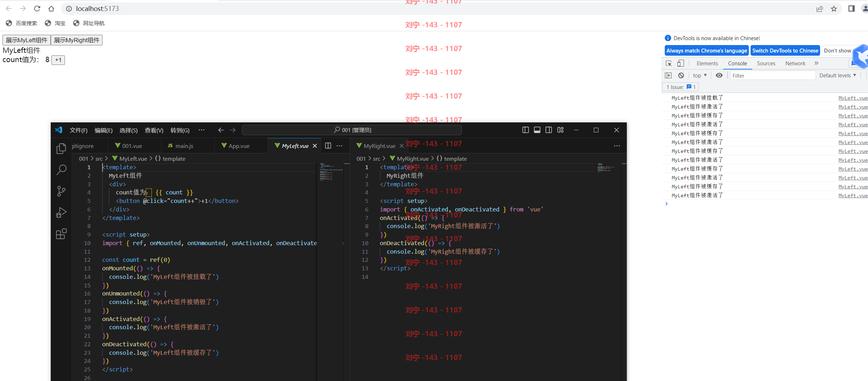Click Always match Chrome's language
This screenshot has width=868, height=381.
(x=707, y=51)
